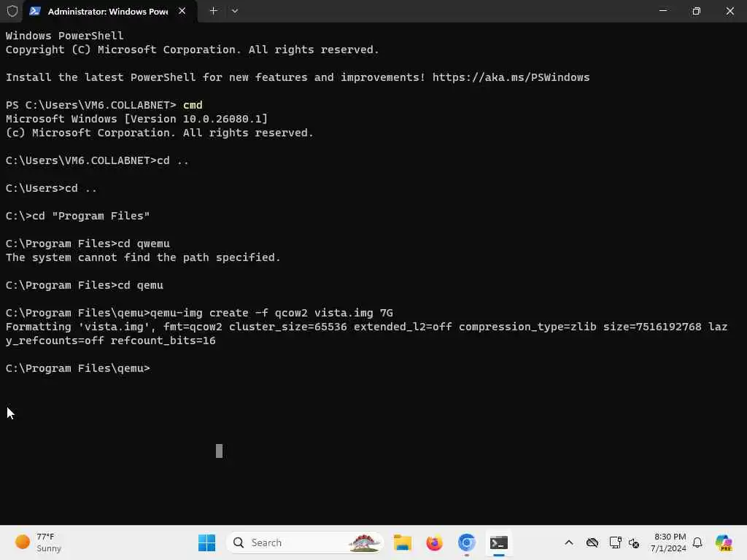This screenshot has width=747, height=560.
Task: Minimize the terminal window
Action: pyautogui.click(x=662, y=11)
